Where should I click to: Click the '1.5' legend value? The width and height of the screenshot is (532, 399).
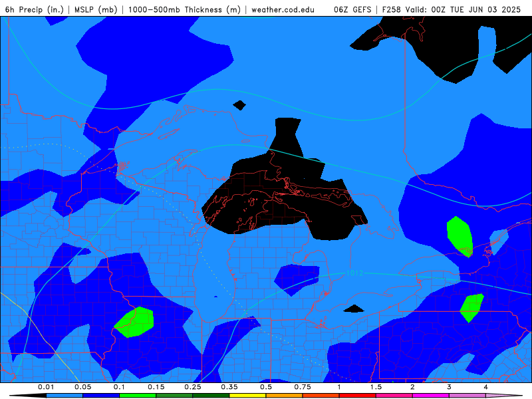click(x=376, y=387)
